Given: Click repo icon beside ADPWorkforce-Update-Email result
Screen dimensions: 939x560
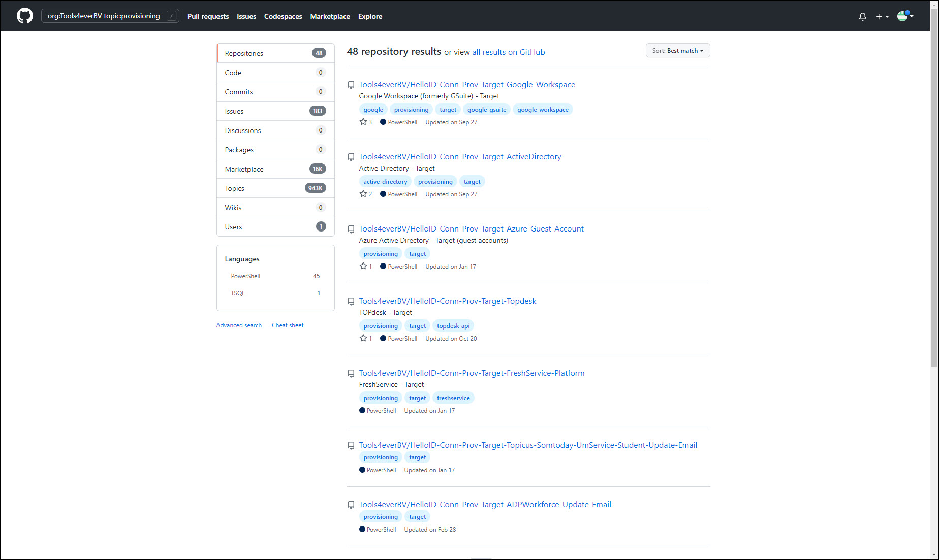Looking at the screenshot, I should pyautogui.click(x=351, y=505).
